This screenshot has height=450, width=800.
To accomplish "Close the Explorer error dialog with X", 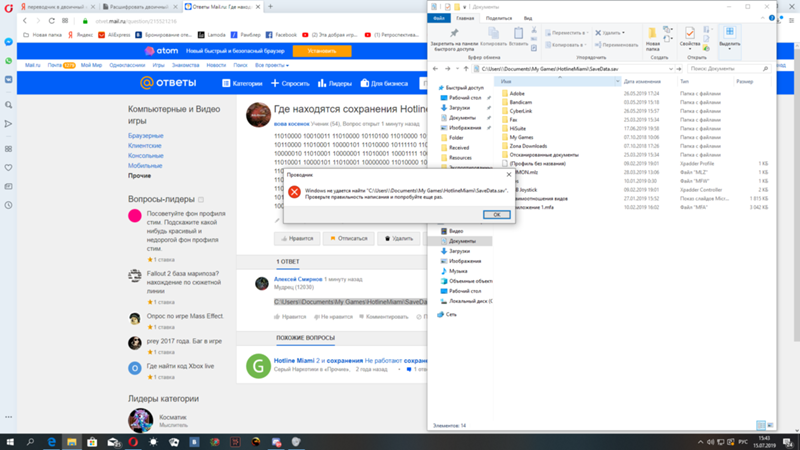I will (x=508, y=174).
